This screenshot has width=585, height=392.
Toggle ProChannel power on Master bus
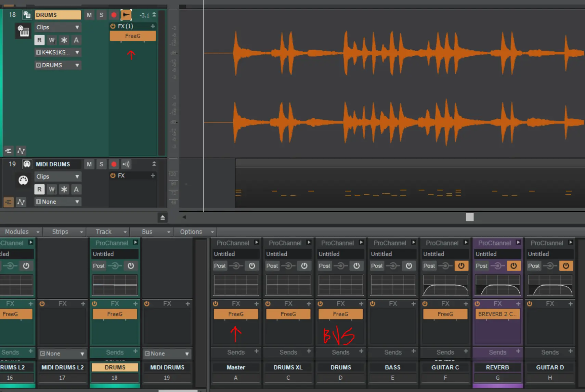coord(252,266)
